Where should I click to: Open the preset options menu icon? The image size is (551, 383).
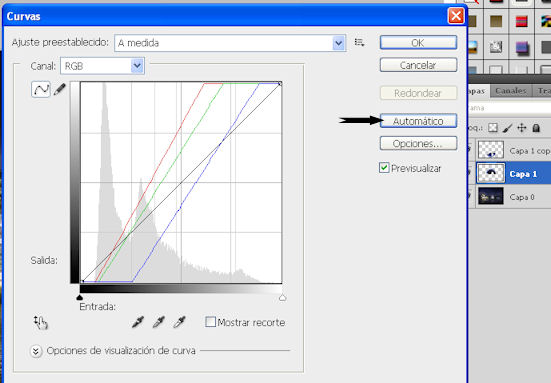click(x=359, y=43)
